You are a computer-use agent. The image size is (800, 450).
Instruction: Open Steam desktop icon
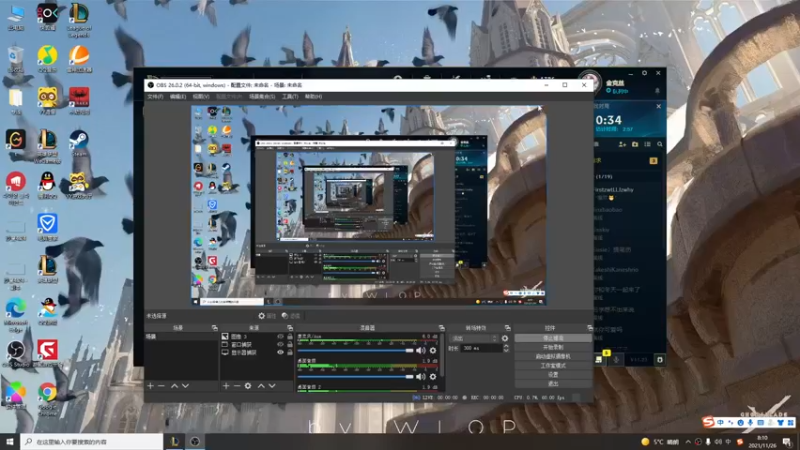coord(79,143)
